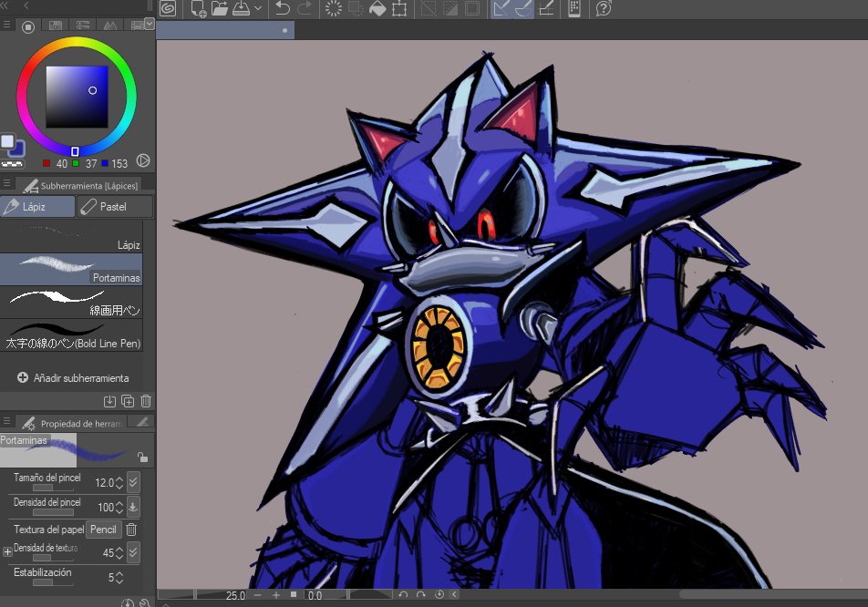
Task: Toggle Snap to Special Ruler
Action: 523,8
